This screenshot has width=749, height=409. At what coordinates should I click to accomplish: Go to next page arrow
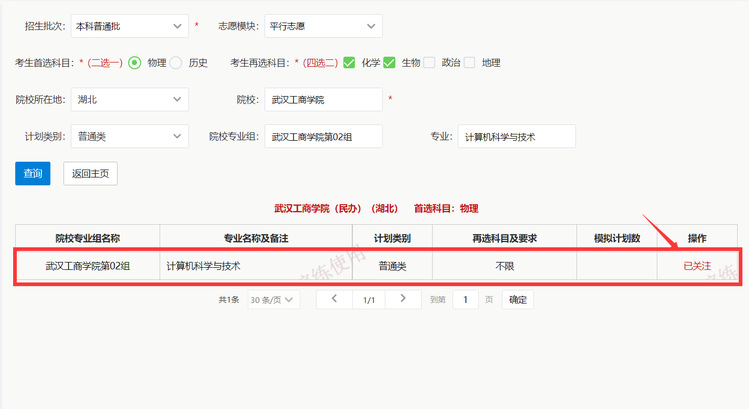(x=403, y=299)
